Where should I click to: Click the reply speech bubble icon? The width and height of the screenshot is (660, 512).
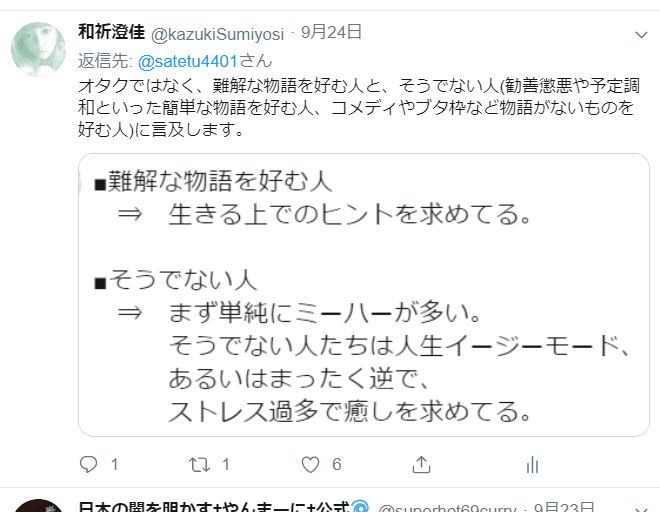point(88,464)
